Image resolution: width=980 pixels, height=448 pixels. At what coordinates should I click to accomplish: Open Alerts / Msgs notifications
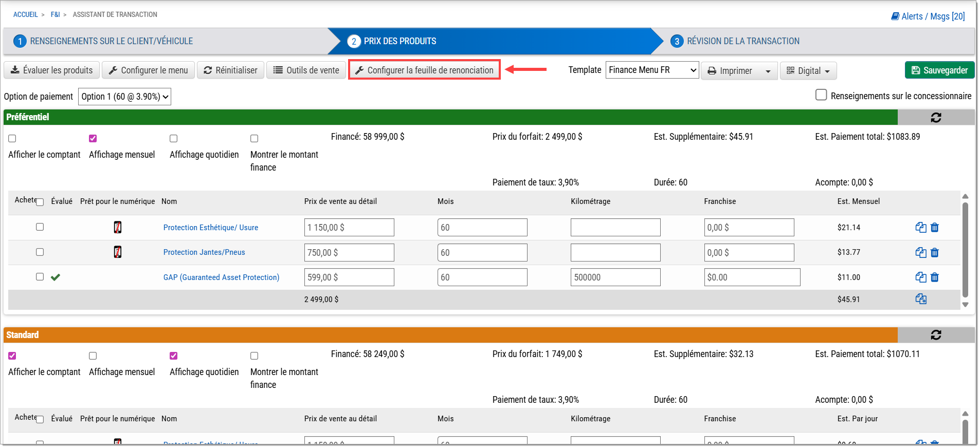click(928, 16)
